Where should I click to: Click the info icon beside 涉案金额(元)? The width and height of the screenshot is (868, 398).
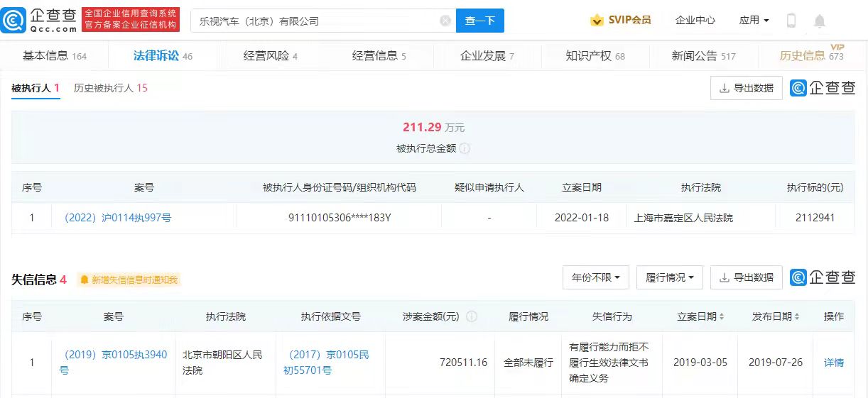coord(471,316)
